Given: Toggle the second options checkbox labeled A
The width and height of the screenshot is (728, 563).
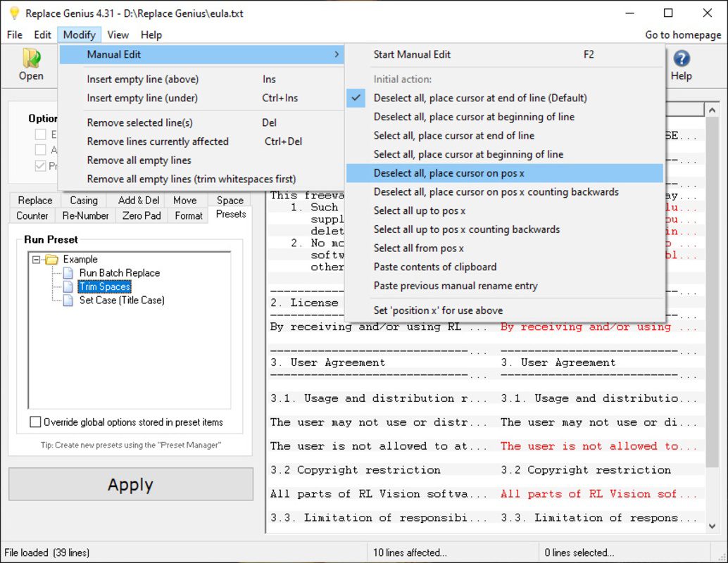Looking at the screenshot, I should 41,150.
